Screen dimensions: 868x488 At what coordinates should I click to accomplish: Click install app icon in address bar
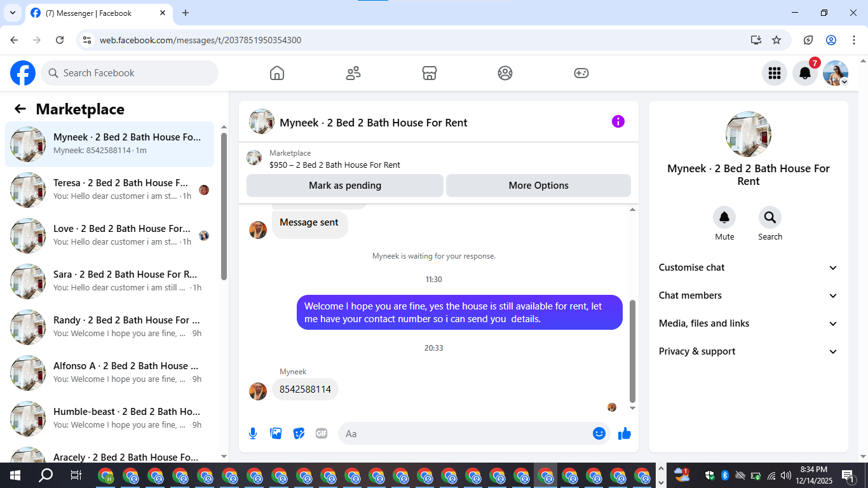(756, 40)
